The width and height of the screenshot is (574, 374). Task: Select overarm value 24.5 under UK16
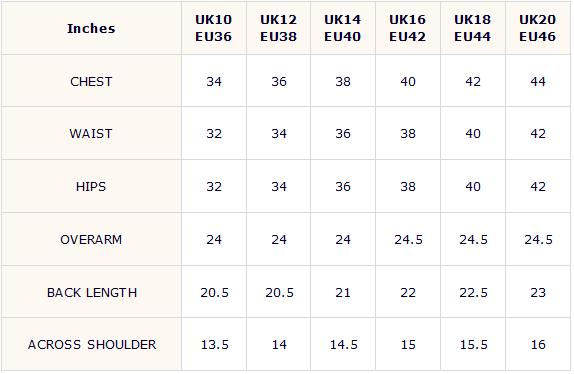409,240
